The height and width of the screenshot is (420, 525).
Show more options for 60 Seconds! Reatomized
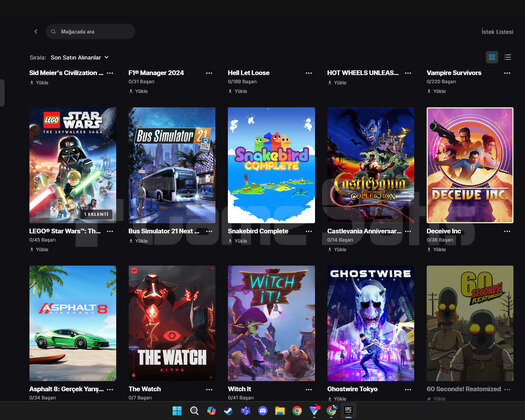(507, 390)
